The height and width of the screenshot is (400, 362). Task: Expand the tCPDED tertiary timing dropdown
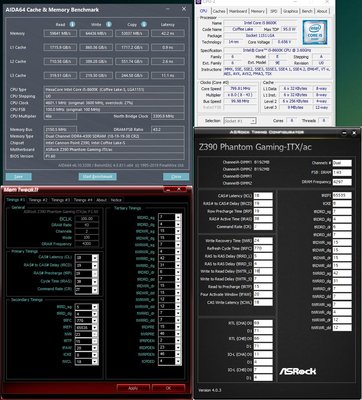coord(178,361)
